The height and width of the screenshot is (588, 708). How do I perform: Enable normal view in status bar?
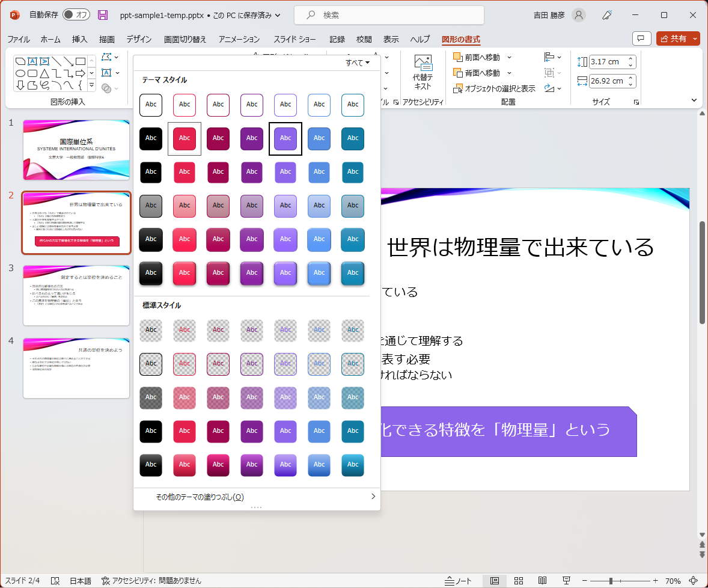pyautogui.click(x=495, y=581)
